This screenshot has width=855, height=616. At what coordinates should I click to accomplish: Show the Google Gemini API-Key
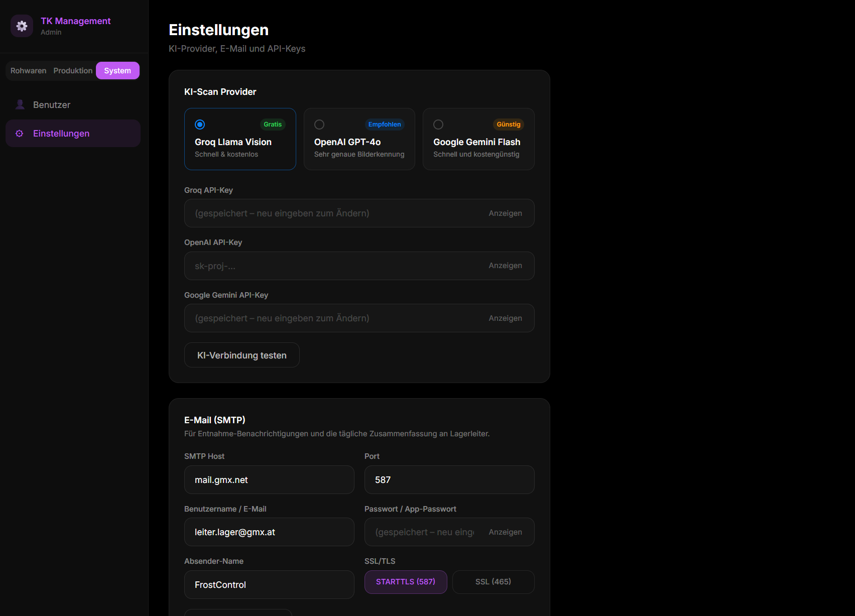pos(506,318)
